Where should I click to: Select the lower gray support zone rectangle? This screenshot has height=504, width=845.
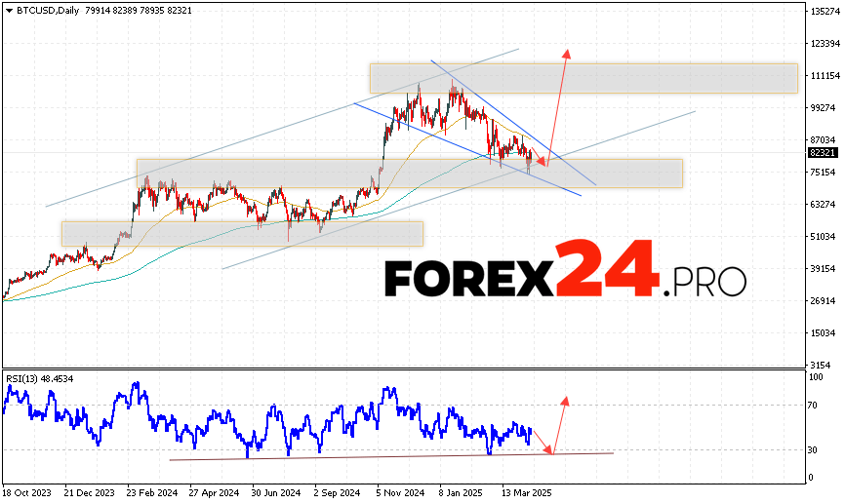(242, 234)
